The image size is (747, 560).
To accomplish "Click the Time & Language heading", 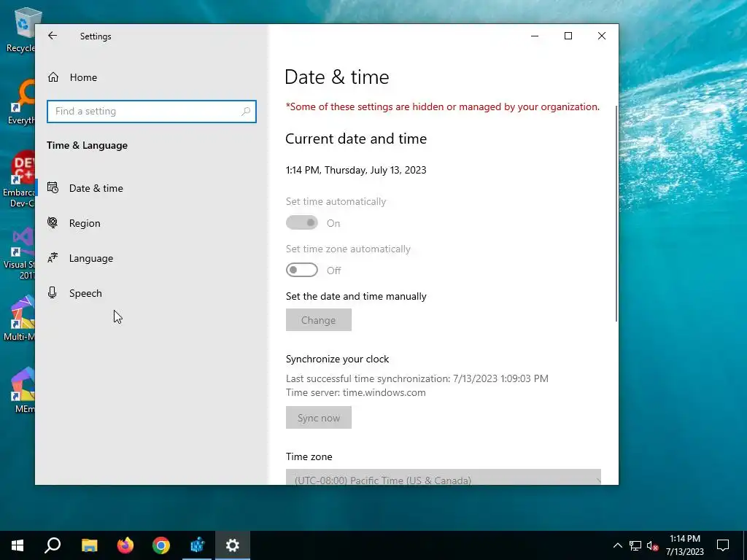I will pos(88,145).
